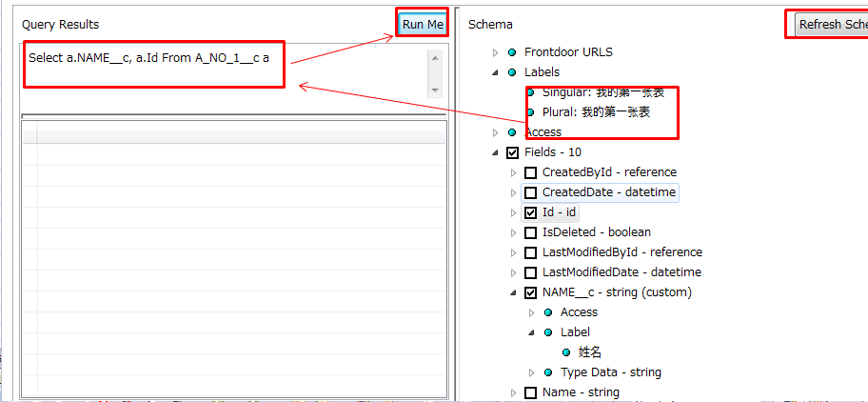Click the results grid header row
Screen dimensions: 868x402
click(x=233, y=133)
